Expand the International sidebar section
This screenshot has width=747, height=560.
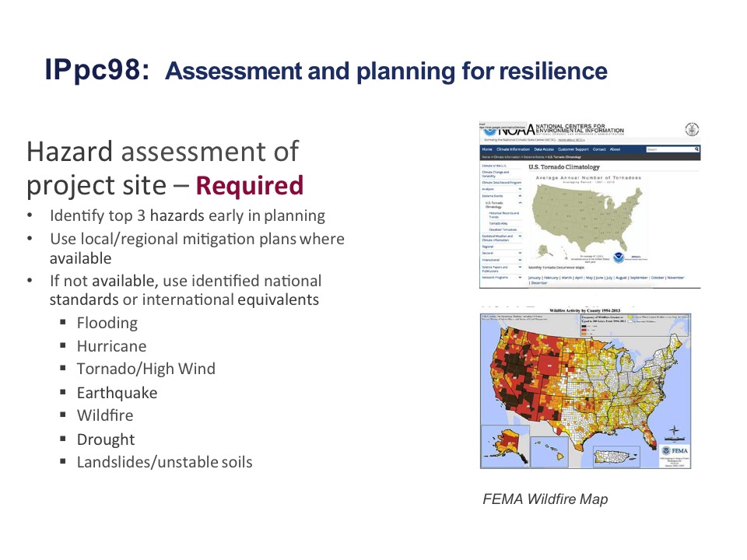(520, 260)
